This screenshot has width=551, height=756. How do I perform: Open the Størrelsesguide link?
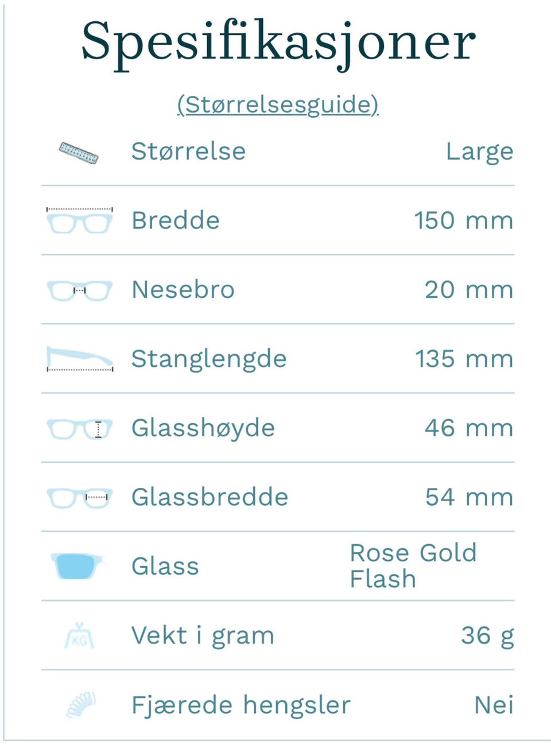(x=278, y=105)
